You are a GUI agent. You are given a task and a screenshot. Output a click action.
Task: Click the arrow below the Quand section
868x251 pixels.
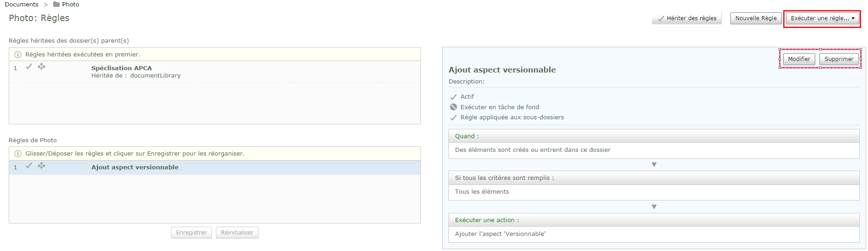tap(654, 165)
